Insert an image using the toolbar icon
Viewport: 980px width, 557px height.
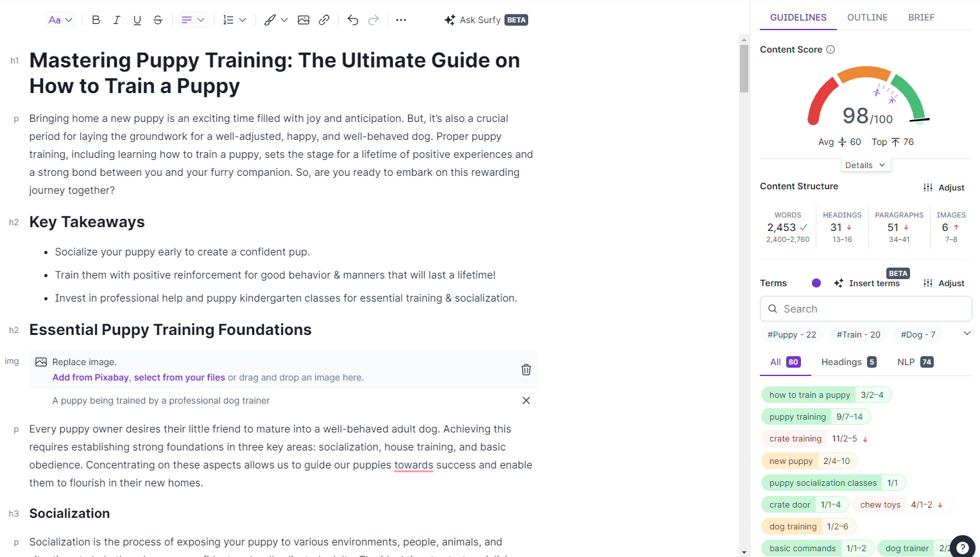pos(304,20)
